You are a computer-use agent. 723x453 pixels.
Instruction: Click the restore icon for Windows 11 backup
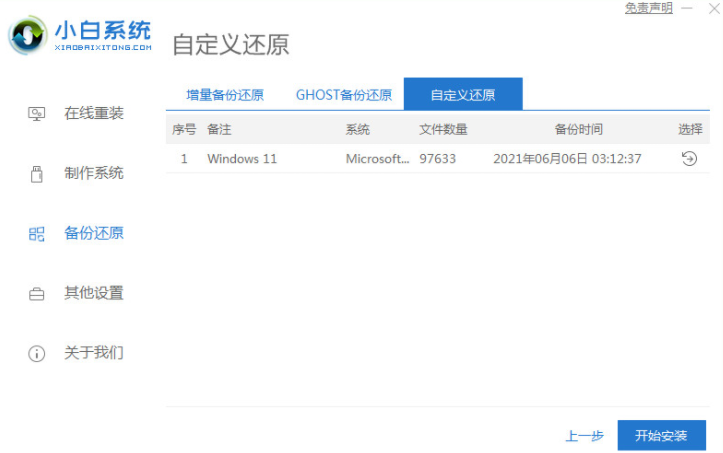(689, 159)
